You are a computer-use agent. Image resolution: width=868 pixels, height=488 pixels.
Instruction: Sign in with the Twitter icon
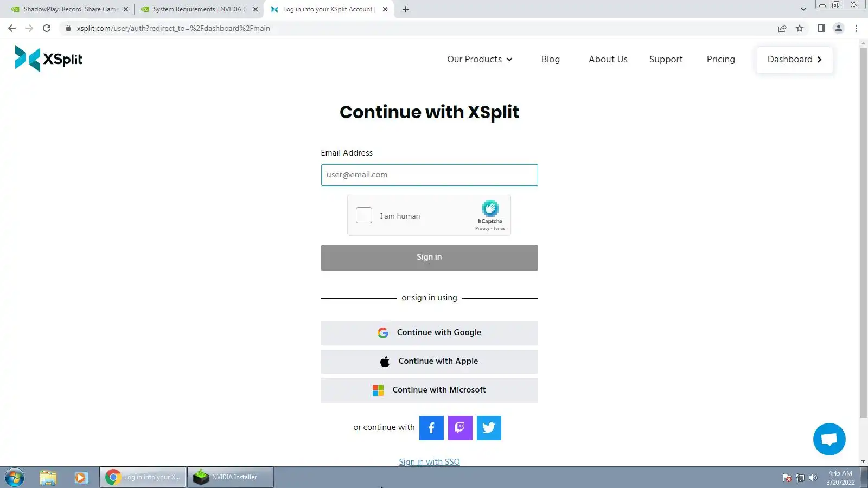489,428
